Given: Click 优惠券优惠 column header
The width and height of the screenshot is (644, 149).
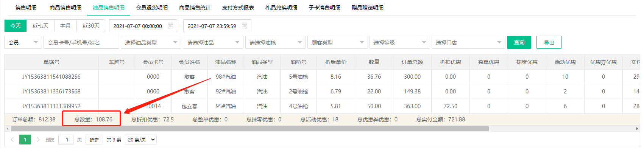Looking at the screenshot, I should point(603,62).
